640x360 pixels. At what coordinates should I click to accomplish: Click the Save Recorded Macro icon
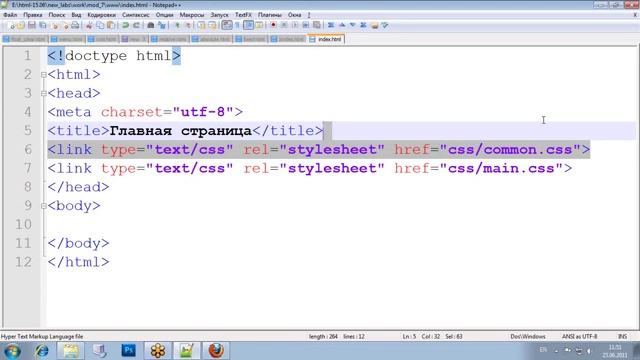(x=316, y=25)
